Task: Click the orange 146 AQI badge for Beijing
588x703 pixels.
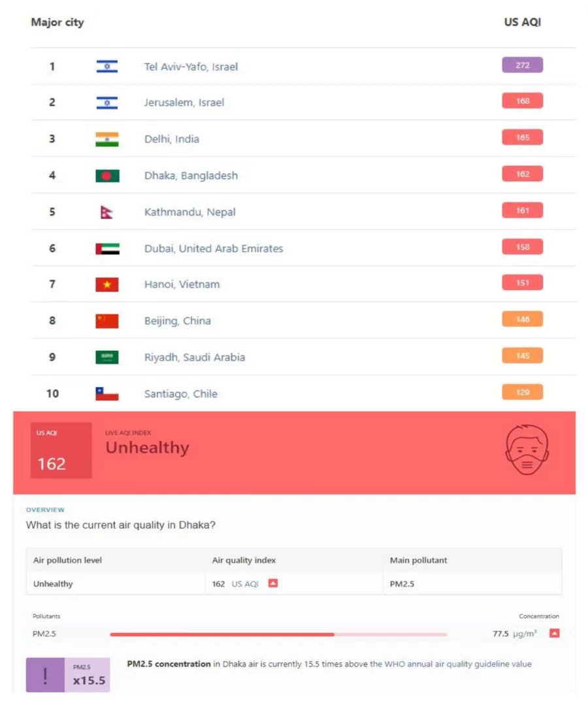Action: coord(522,319)
